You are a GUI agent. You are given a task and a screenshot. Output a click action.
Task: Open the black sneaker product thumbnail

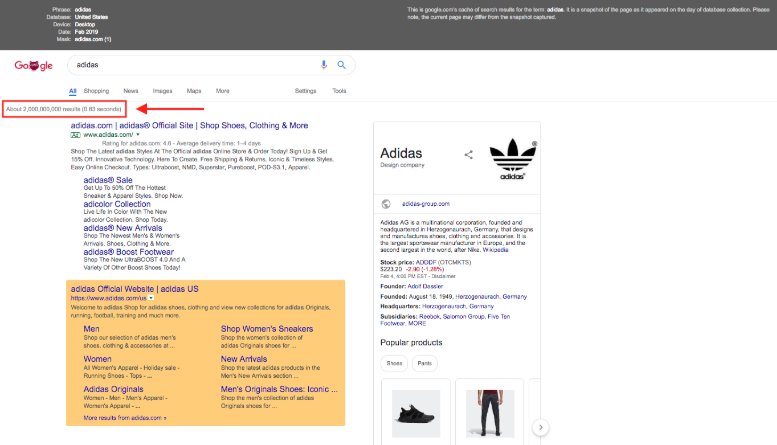click(416, 413)
